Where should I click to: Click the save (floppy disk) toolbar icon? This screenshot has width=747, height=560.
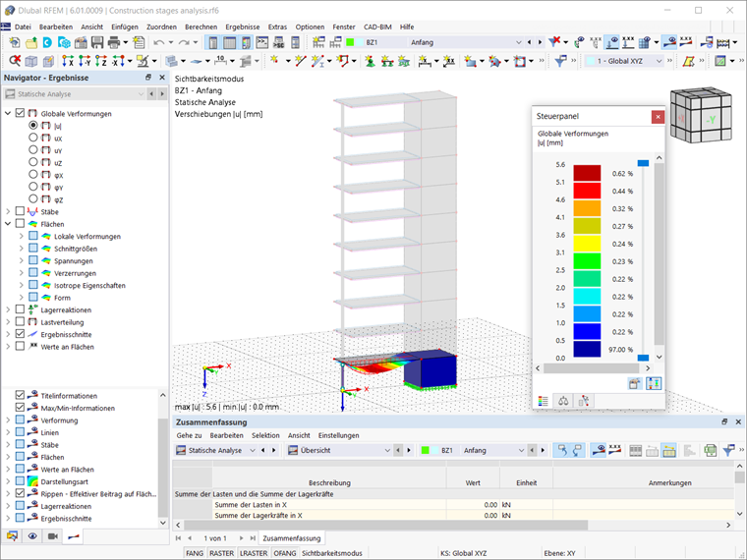(x=97, y=42)
